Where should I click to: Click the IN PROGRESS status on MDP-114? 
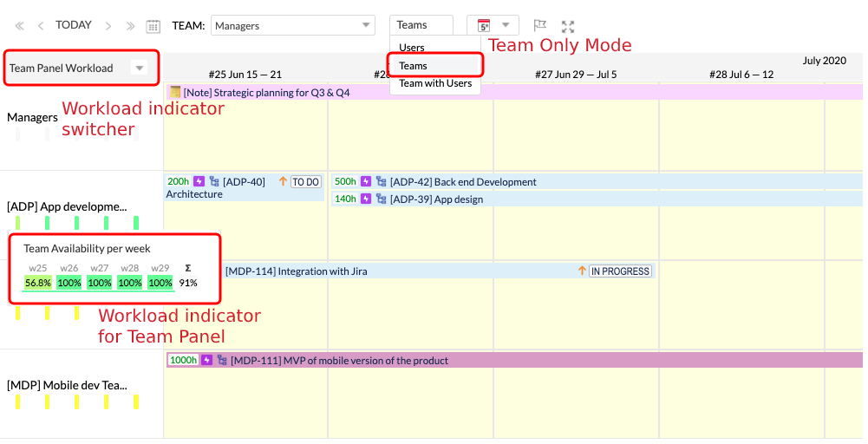coord(619,271)
